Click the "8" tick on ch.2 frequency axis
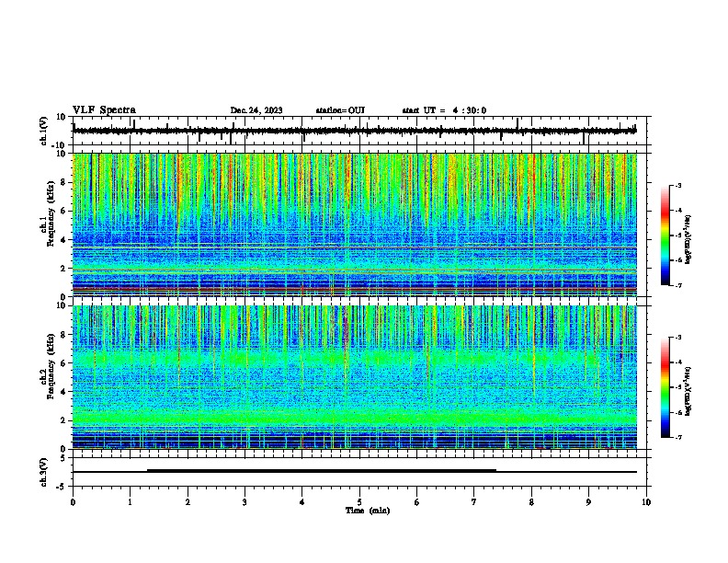Viewport: 728px width, 563px height. click(63, 335)
